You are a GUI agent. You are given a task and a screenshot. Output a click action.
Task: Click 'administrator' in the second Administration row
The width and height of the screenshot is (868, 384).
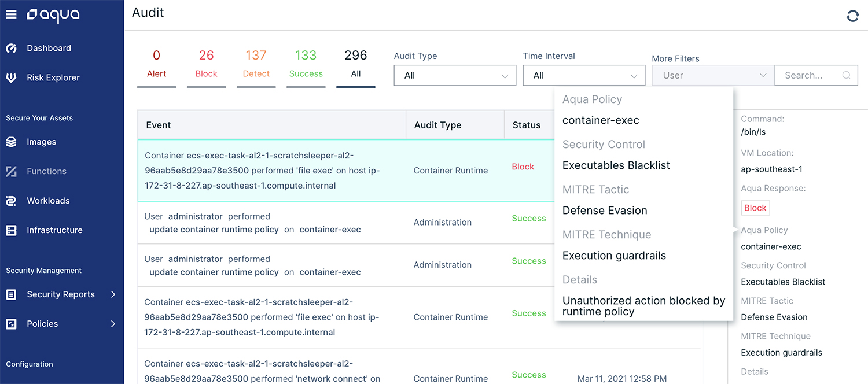[x=196, y=259]
